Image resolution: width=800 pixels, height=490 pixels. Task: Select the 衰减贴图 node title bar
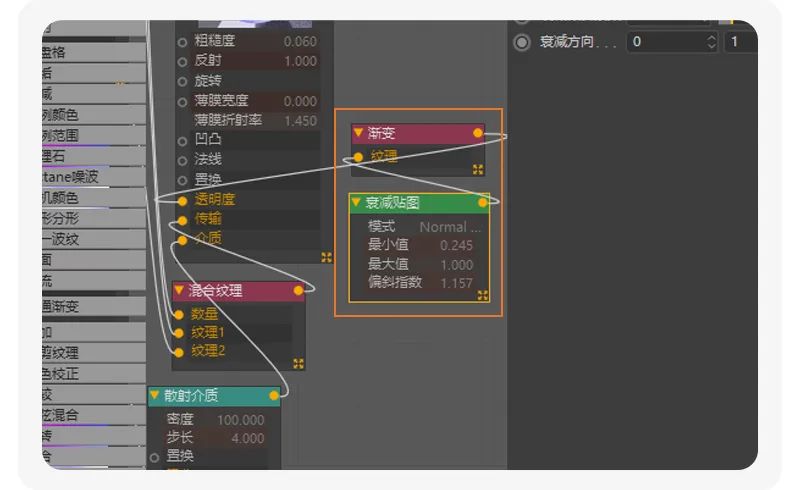point(419,203)
